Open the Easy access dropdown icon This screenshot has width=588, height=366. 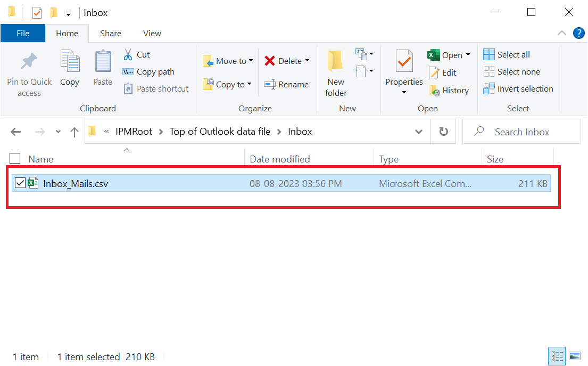(x=364, y=71)
